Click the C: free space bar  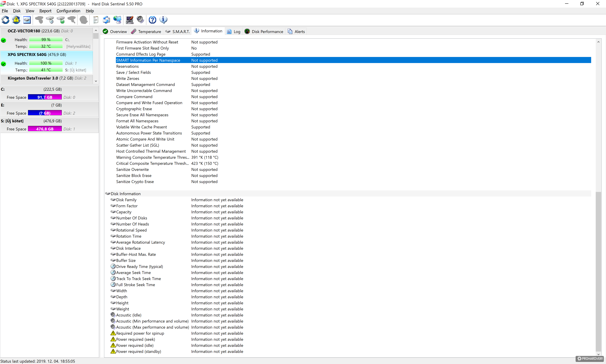click(45, 97)
